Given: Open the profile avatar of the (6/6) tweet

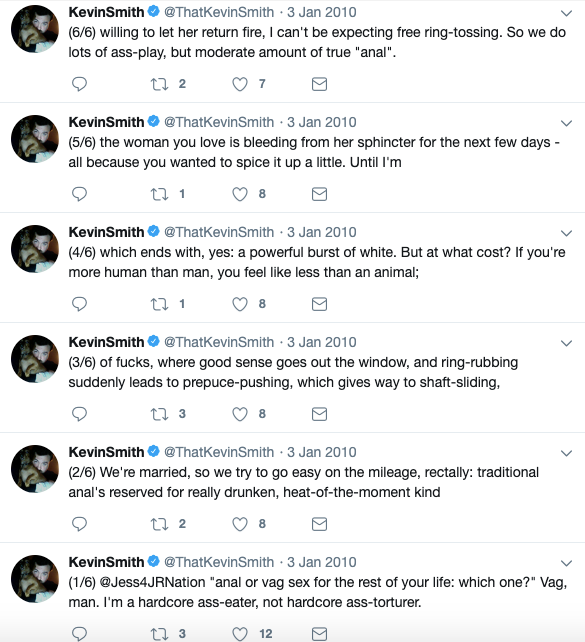Looking at the screenshot, I should pos(35,29).
